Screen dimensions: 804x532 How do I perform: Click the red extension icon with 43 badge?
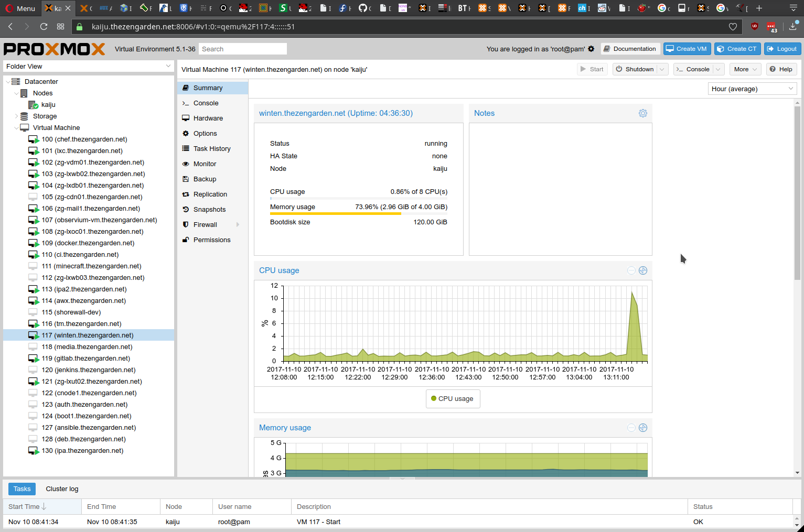tap(771, 27)
